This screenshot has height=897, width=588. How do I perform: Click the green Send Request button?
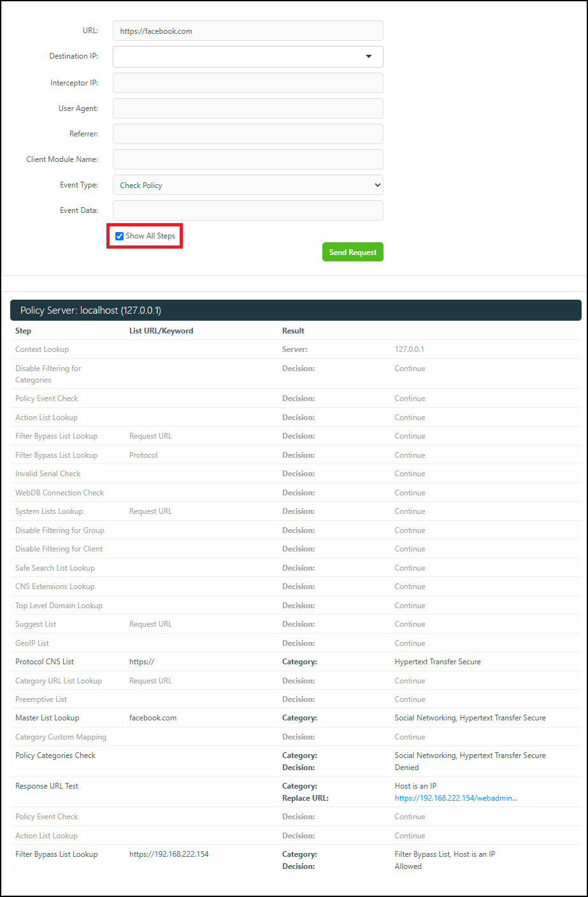click(x=353, y=252)
